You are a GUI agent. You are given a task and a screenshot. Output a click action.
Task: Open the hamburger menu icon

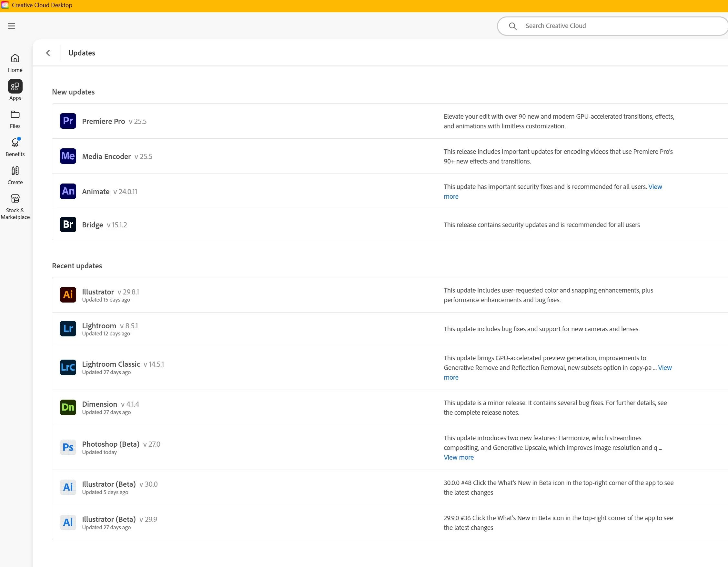pos(11,26)
